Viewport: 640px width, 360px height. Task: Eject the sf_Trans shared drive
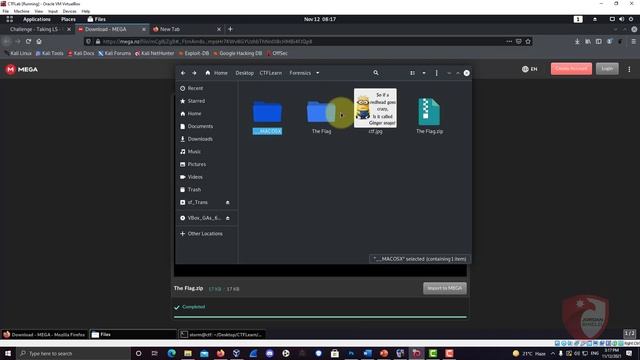click(x=228, y=202)
